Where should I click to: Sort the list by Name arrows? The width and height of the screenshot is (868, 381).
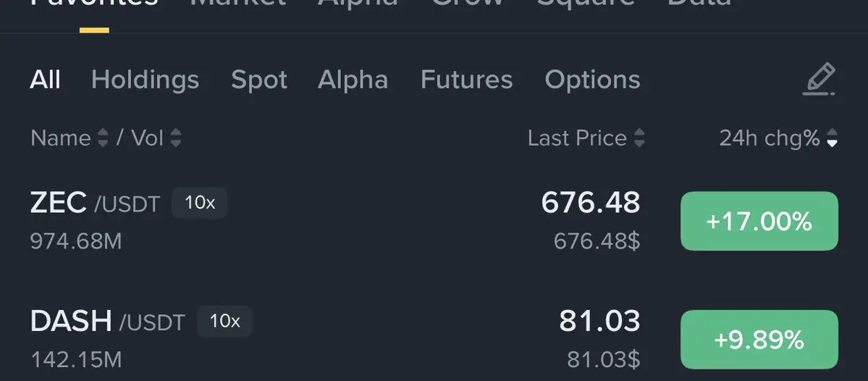point(103,138)
